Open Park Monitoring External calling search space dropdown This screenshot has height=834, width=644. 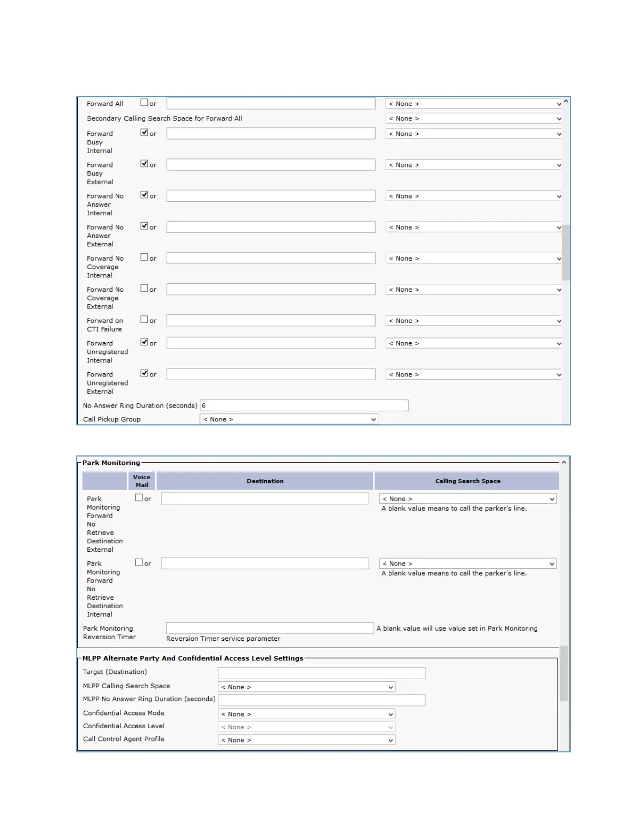(468, 499)
